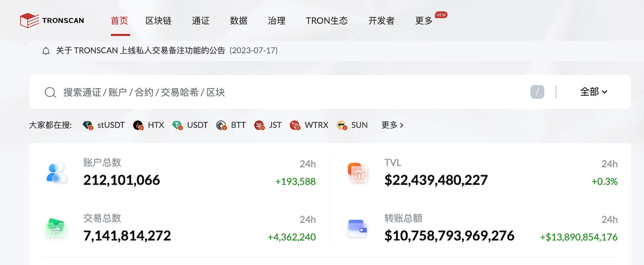The height and width of the screenshot is (265, 644).
Task: Click the USDT token icon
Action: [x=177, y=125]
